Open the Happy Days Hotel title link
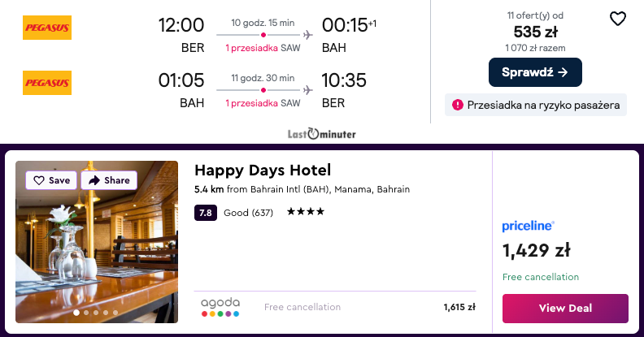This screenshot has height=337, width=644. 263,170
